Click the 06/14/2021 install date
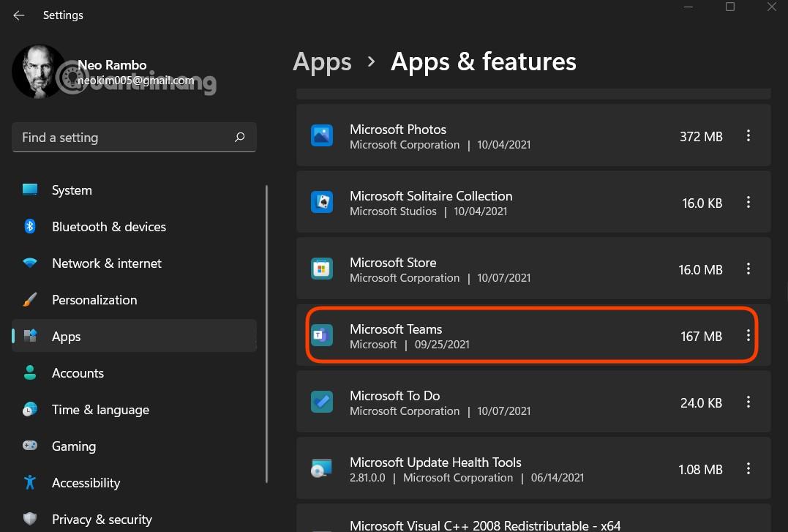This screenshot has height=532, width=788. 558,478
